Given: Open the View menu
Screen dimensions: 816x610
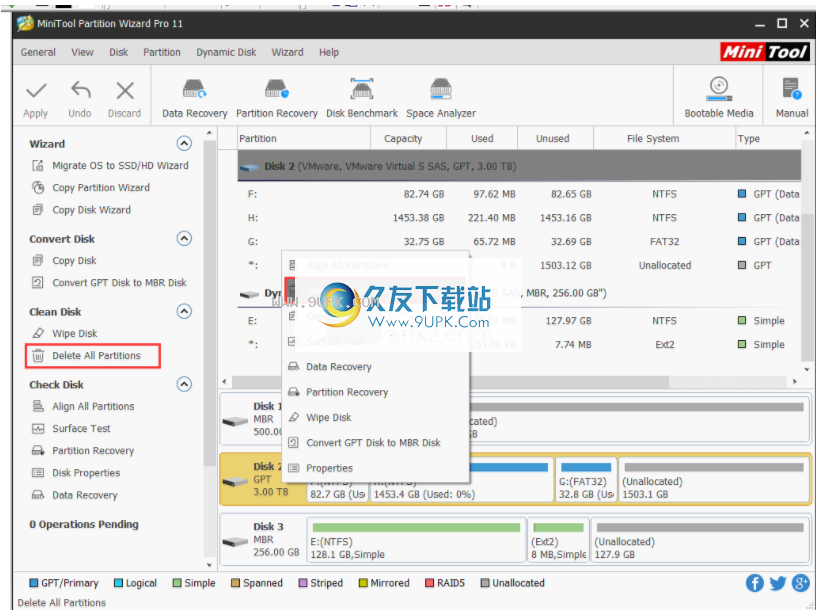Looking at the screenshot, I should tap(82, 52).
